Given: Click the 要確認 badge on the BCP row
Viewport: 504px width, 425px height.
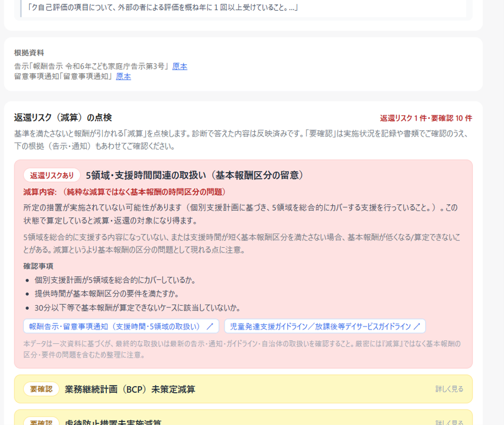Looking at the screenshot, I should [x=41, y=389].
